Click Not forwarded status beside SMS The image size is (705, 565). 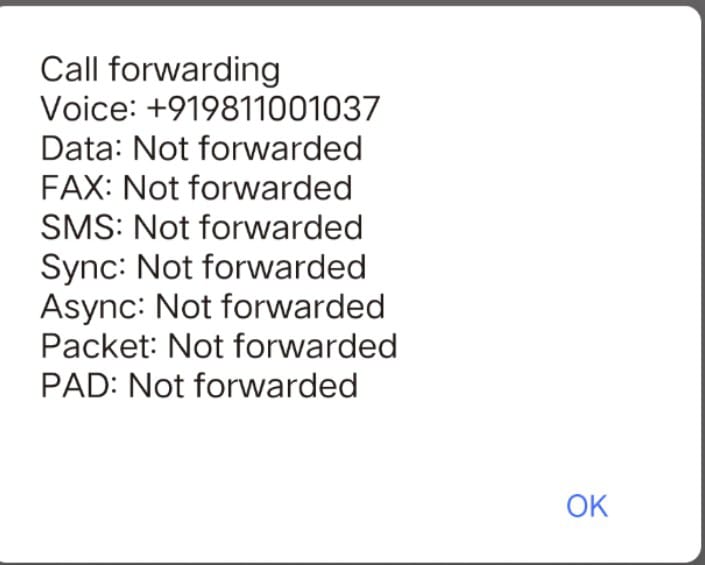pyautogui.click(x=248, y=227)
